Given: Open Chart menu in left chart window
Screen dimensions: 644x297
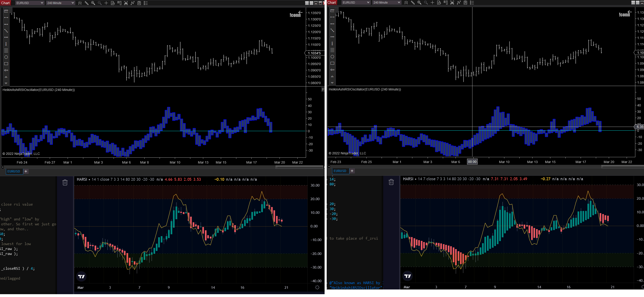Looking at the screenshot, I should click(5, 3).
